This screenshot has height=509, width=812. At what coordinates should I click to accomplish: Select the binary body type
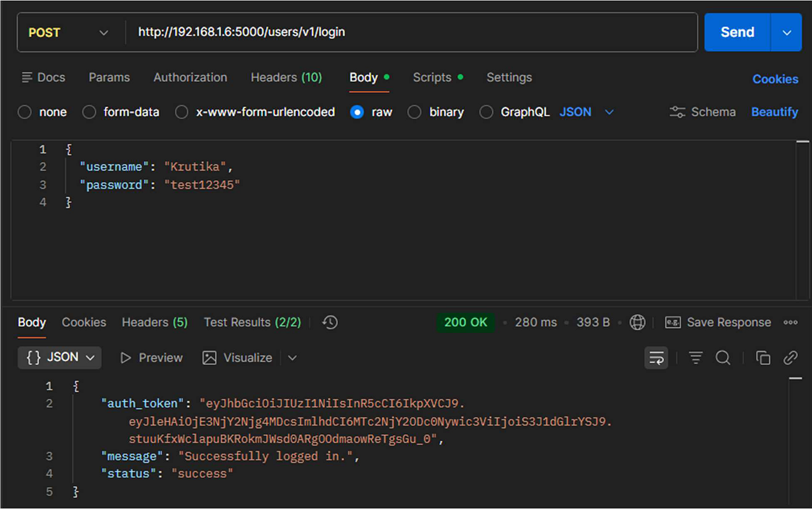pyautogui.click(x=436, y=112)
